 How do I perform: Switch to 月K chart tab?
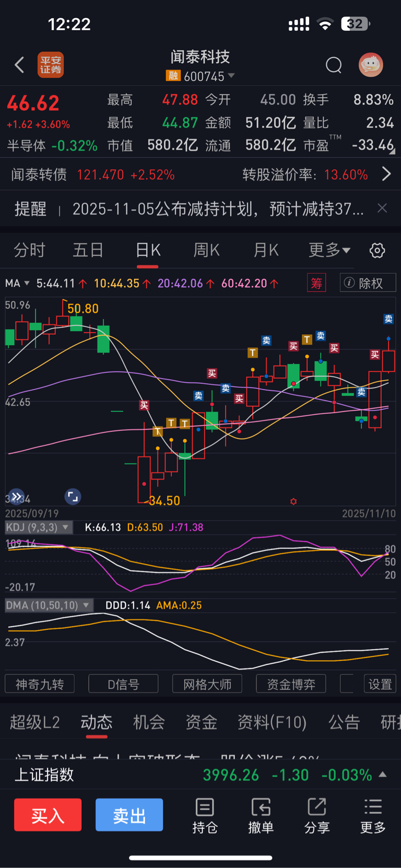[x=266, y=250]
